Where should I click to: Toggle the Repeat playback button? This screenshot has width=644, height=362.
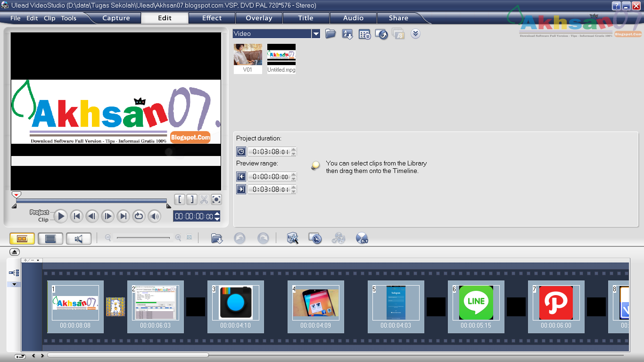point(139,216)
